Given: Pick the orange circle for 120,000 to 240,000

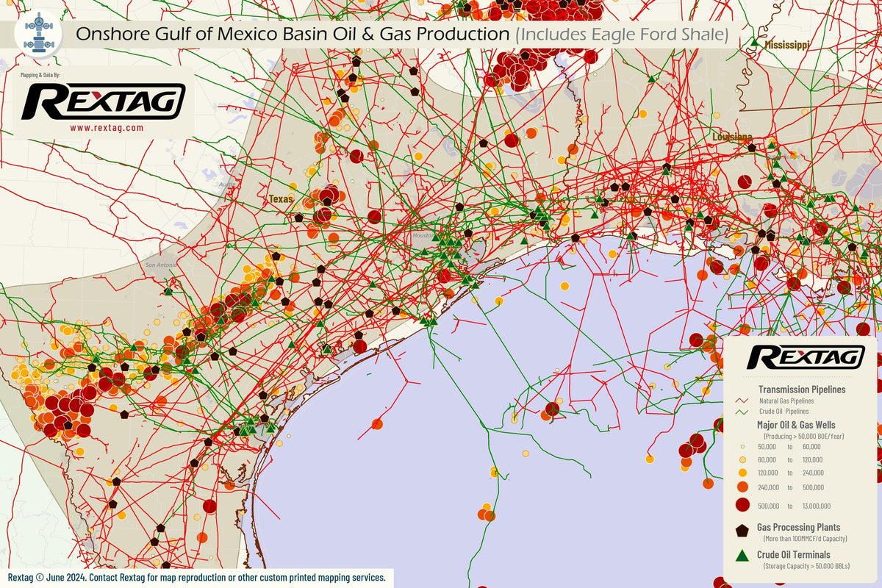Looking at the screenshot, I should (742, 473).
